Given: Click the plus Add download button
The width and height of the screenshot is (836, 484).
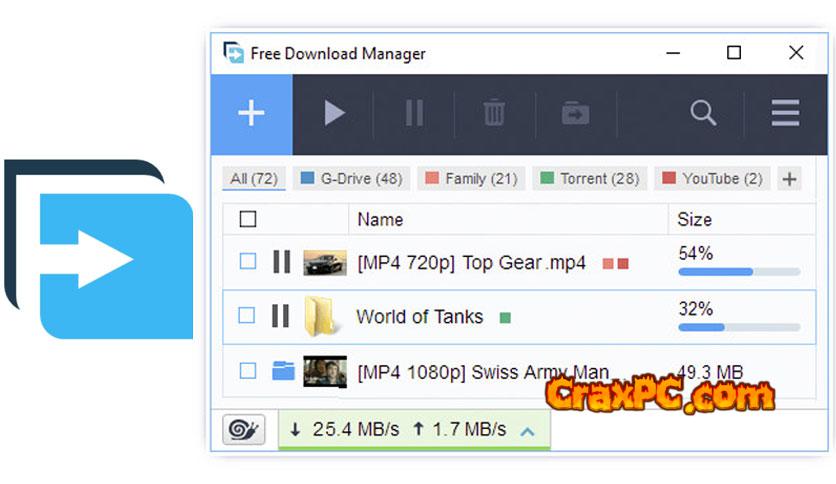Looking at the screenshot, I should coord(251,114).
